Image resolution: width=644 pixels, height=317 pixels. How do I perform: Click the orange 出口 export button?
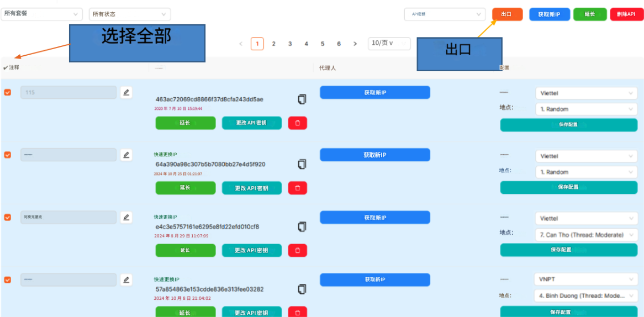(507, 14)
